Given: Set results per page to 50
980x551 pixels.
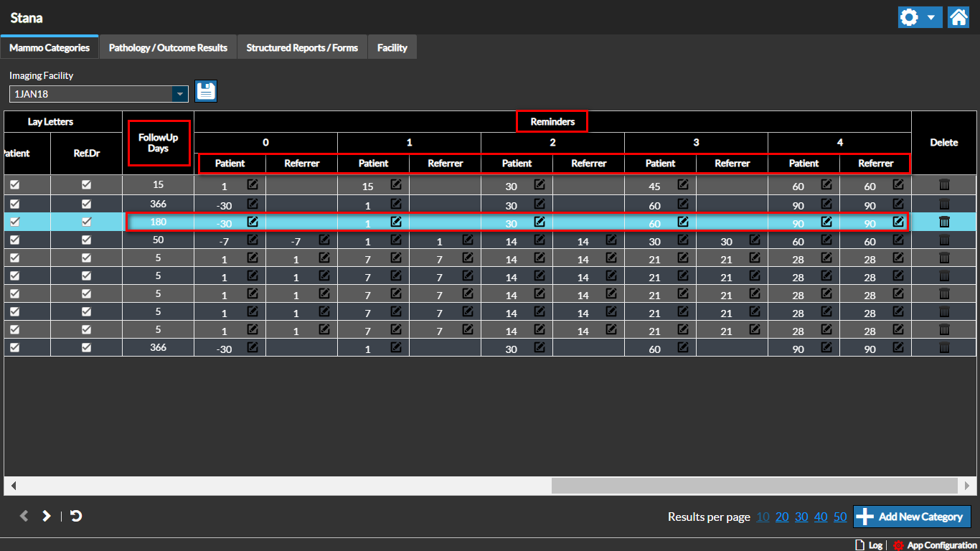Looking at the screenshot, I should tap(840, 517).
